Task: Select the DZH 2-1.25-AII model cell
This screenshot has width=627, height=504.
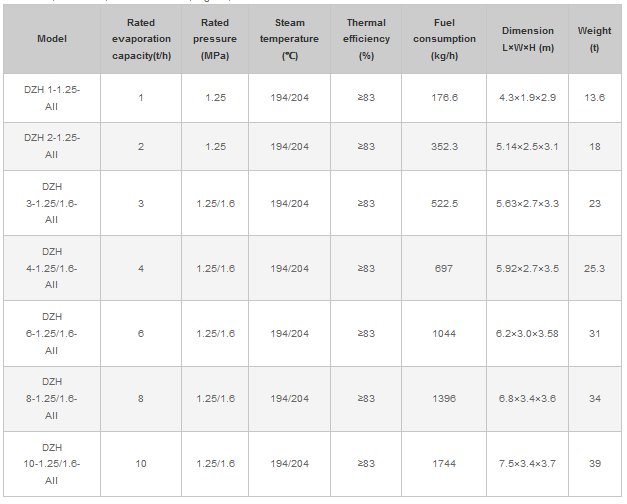Action: (x=51, y=147)
